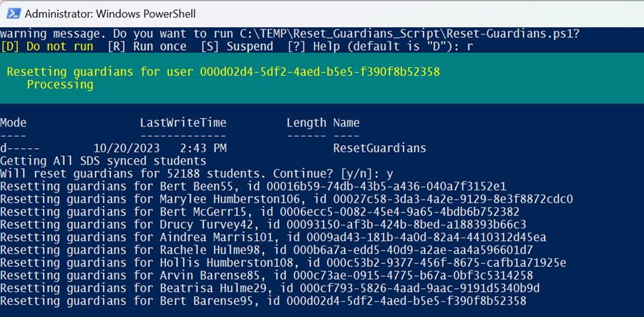The height and width of the screenshot is (317, 644).
Task: Click the Processing status text in progress banner
Action: (x=60, y=85)
